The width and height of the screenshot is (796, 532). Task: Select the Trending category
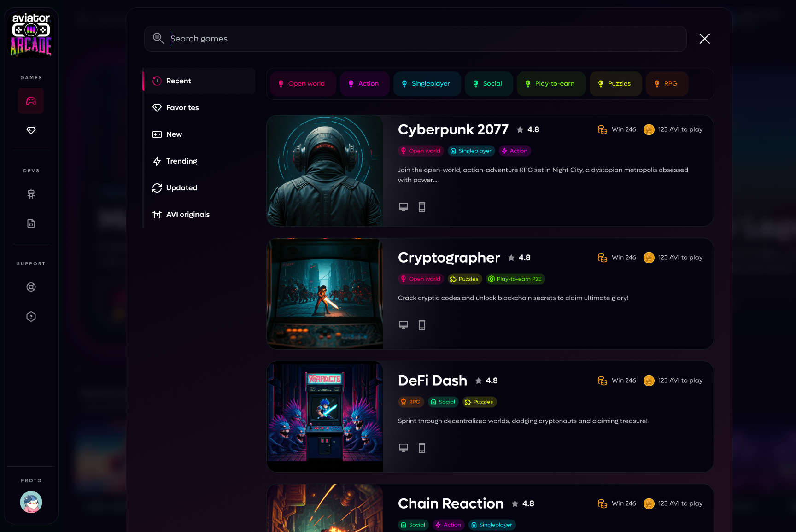(199, 161)
